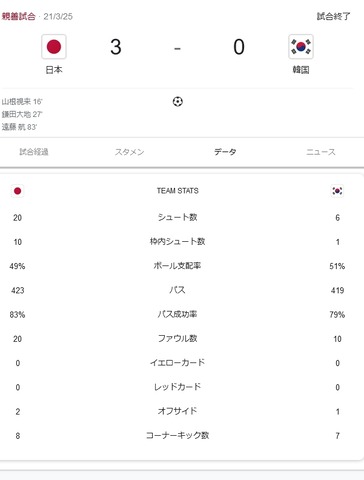Click the soccer ball goal icon
The image size is (364, 480).
coord(178,101)
